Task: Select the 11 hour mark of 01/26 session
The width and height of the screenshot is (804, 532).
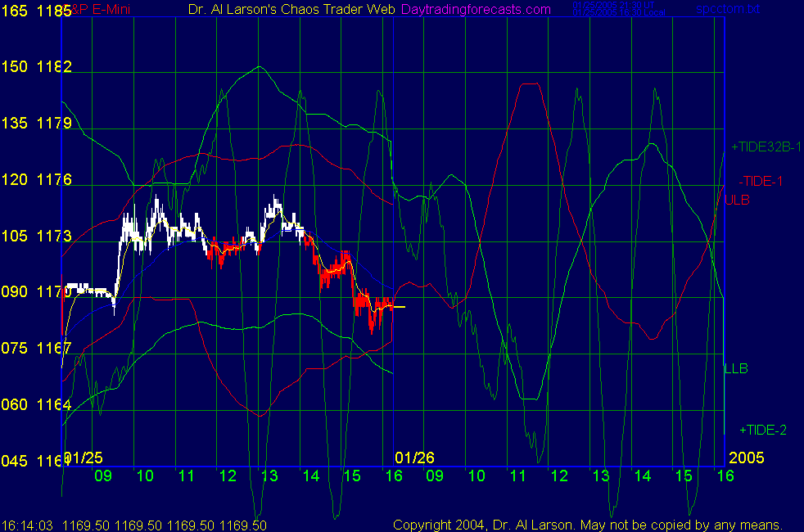Action: tap(518, 476)
